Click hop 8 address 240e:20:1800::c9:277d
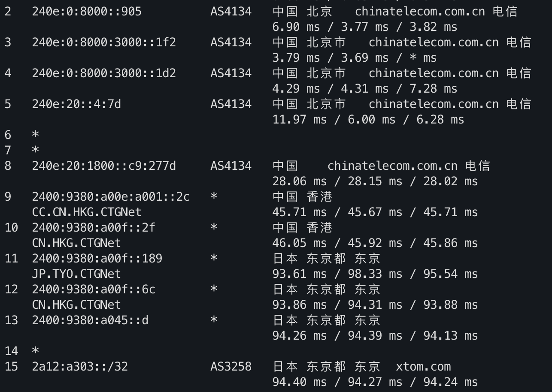Viewport: 552px width, 392px height. tap(104, 166)
